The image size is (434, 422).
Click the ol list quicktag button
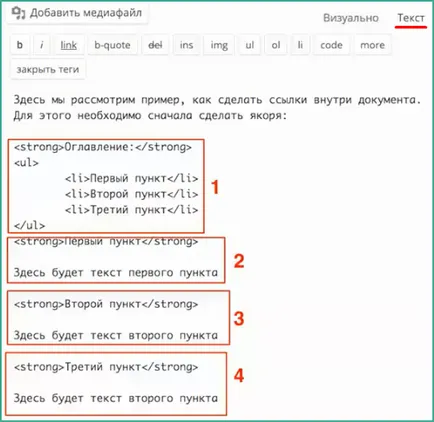click(x=276, y=45)
